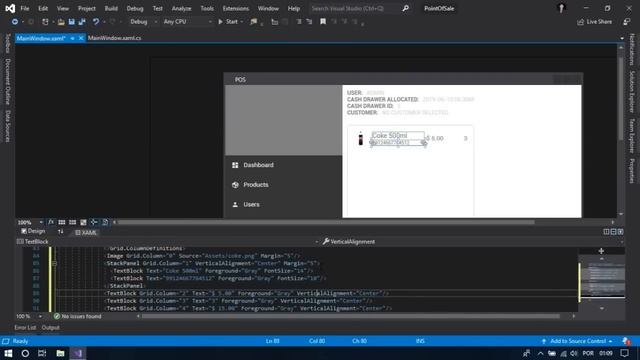The height and width of the screenshot is (360, 640).
Task: Click the Products icon in POS preview
Action: pyautogui.click(x=235, y=184)
